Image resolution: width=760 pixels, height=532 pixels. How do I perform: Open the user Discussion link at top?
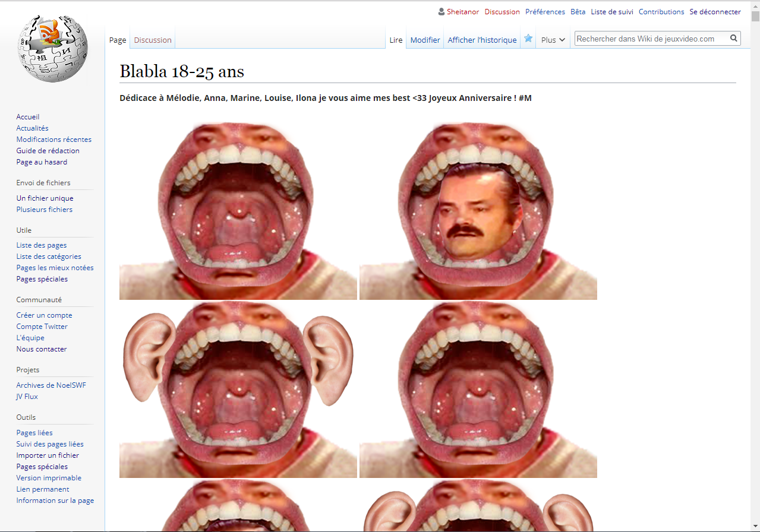(502, 12)
